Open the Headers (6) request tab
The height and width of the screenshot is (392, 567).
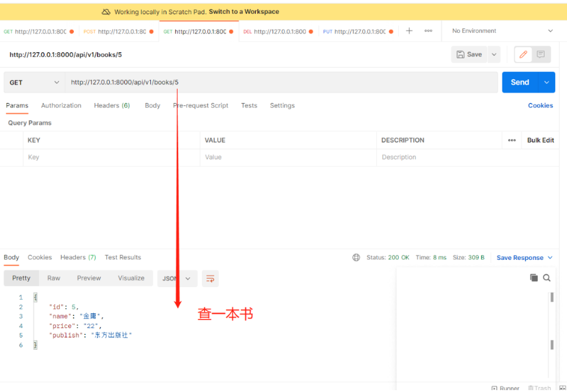[112, 105]
